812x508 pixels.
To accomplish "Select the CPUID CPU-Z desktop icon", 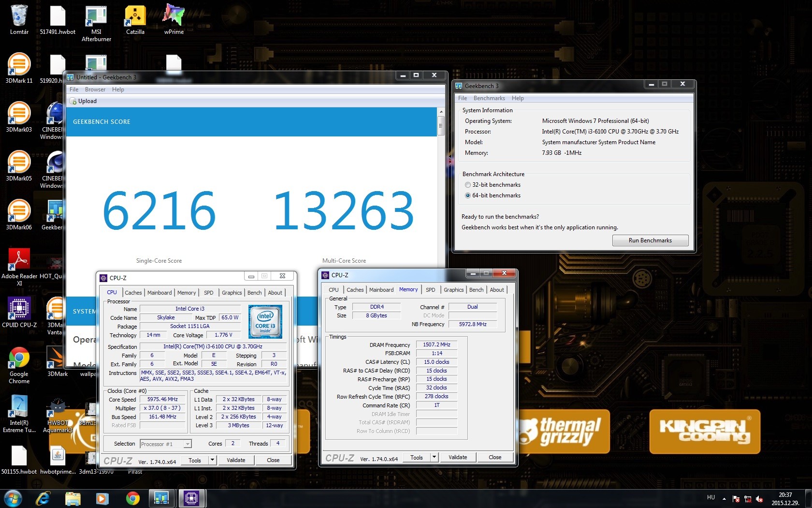I will click(19, 312).
